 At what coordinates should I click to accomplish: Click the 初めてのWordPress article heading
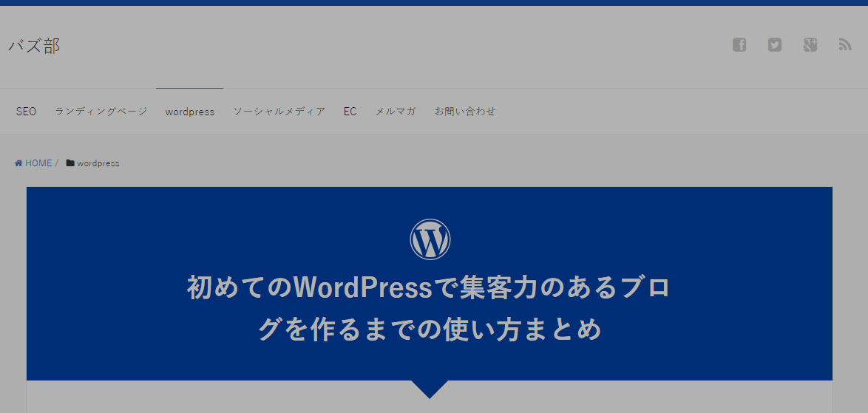[x=430, y=309]
